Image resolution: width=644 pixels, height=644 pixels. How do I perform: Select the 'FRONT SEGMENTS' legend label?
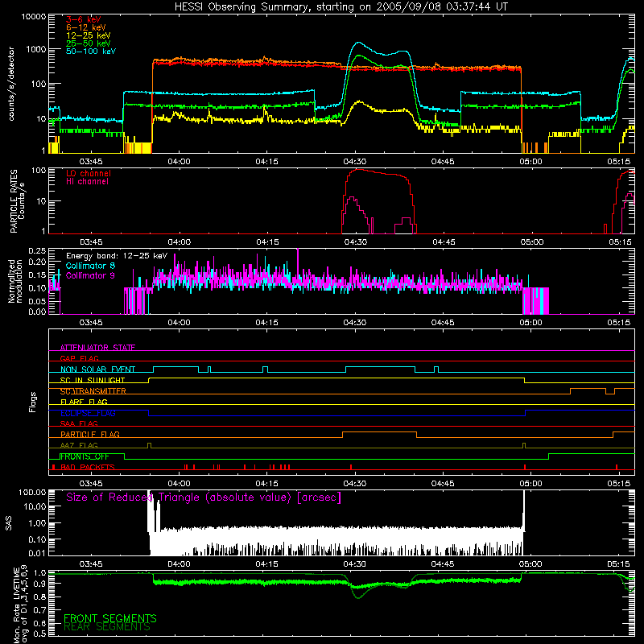pos(110,618)
